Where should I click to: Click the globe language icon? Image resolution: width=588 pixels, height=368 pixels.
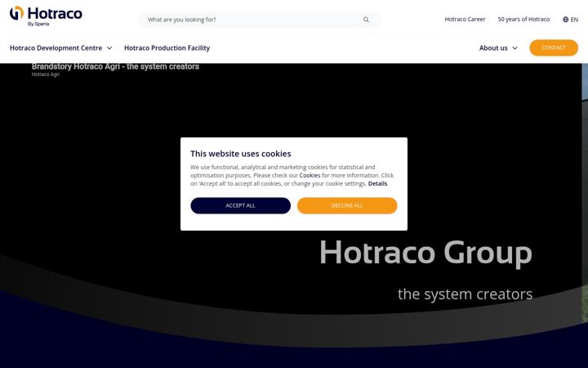[x=565, y=20]
